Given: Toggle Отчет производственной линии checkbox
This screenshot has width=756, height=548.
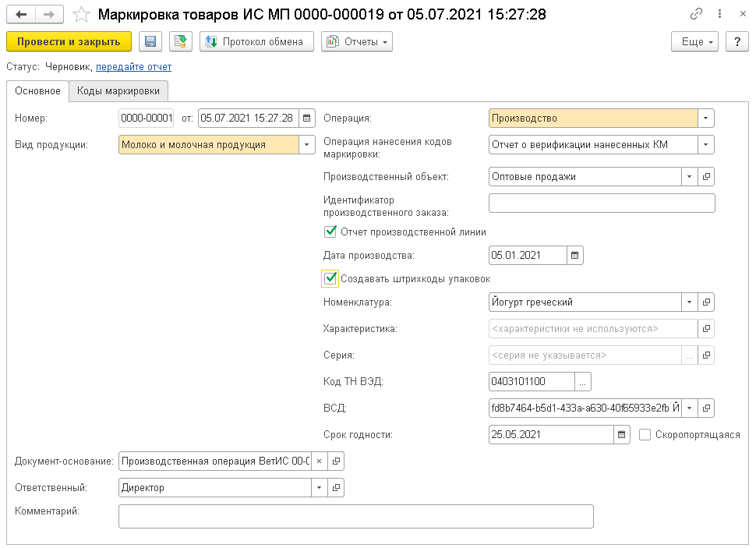Looking at the screenshot, I should [x=330, y=232].
